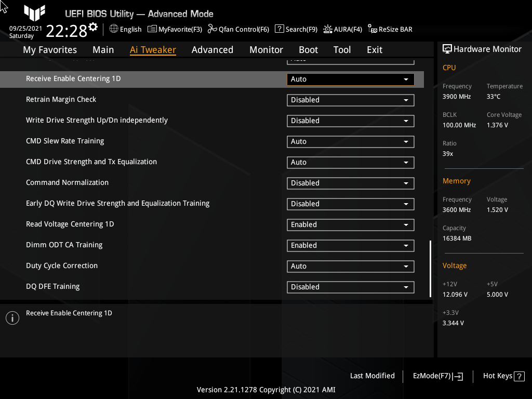Click the settings gear next to clock

coord(93,26)
